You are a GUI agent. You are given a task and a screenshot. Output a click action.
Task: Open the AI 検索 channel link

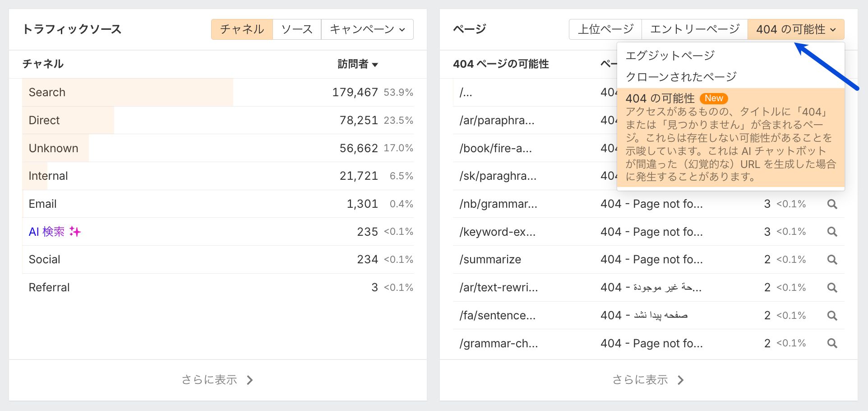pos(46,232)
